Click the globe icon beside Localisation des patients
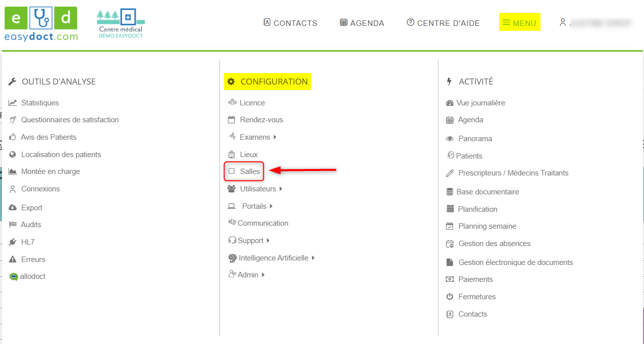Image resolution: width=644 pixels, height=344 pixels. pos(12,155)
